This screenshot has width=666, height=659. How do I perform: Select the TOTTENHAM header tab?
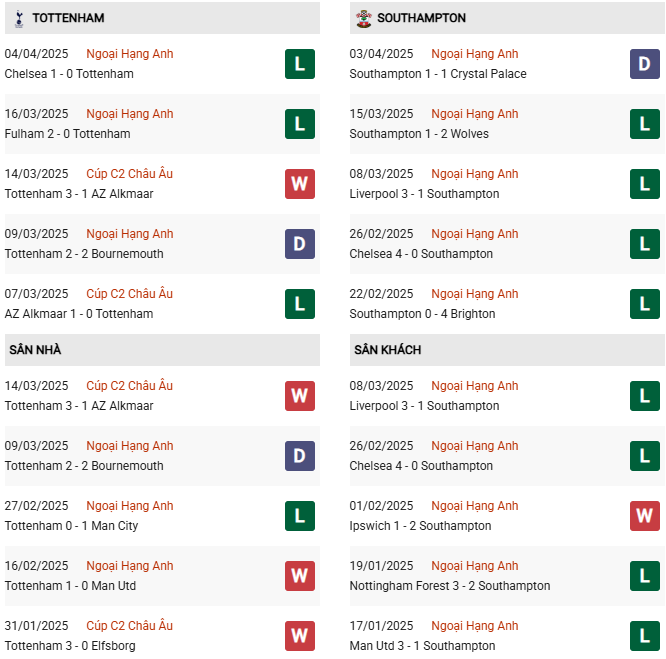click(x=68, y=18)
